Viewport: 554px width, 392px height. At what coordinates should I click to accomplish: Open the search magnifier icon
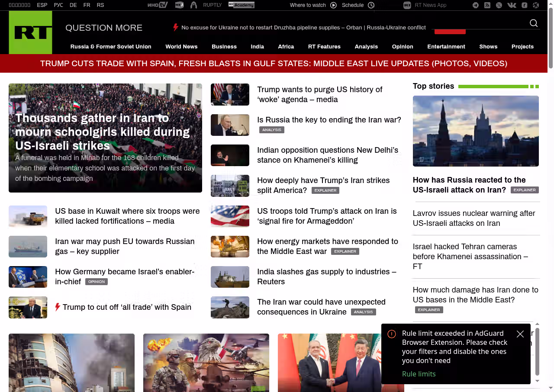[x=534, y=23]
